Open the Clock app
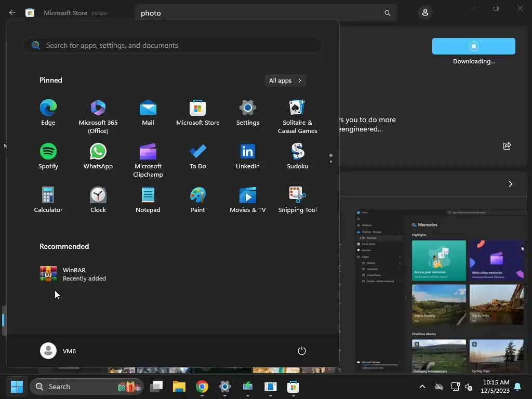532x399 pixels. [x=98, y=200]
